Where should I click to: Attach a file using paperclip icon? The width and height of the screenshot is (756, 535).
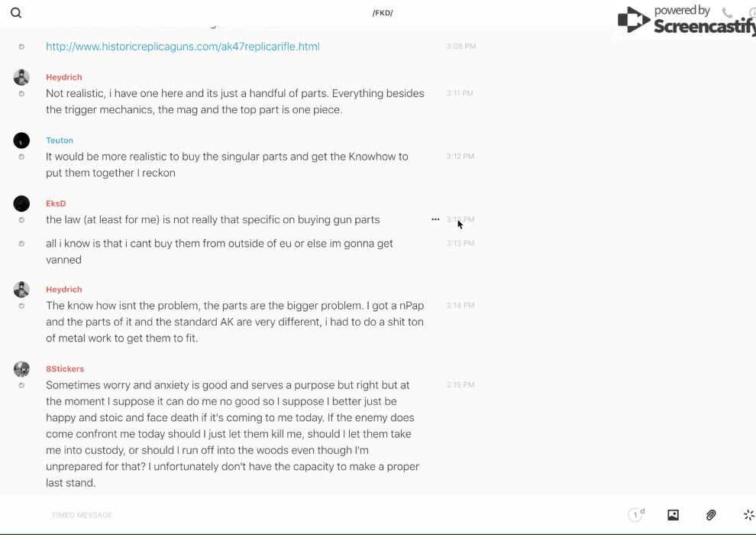[x=711, y=515]
